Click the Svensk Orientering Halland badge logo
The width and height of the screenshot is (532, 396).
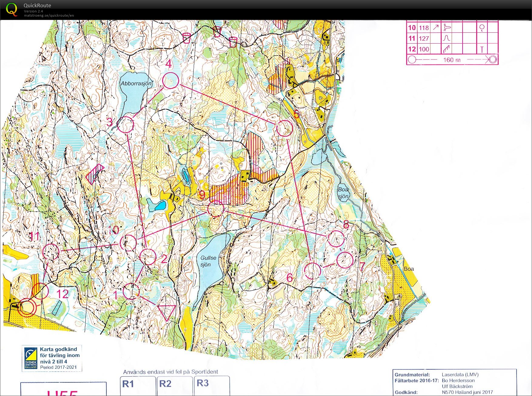pyautogui.click(x=31, y=358)
